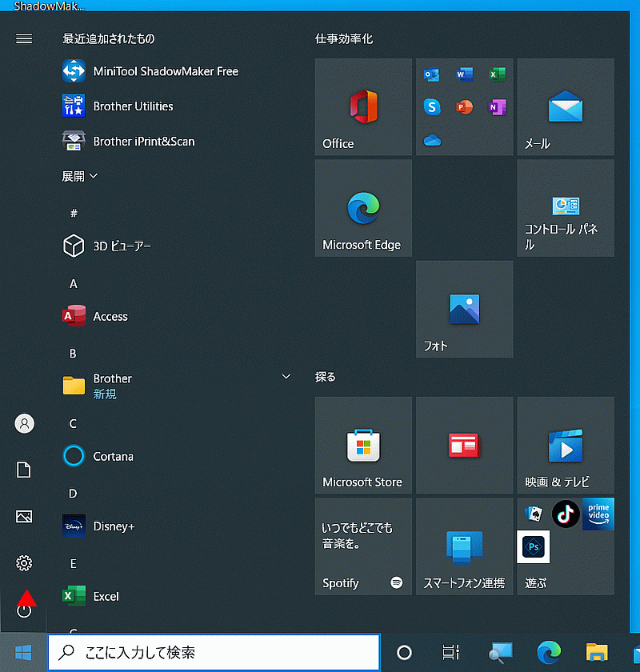The height and width of the screenshot is (672, 640).
Task: Open the Documents sidebar shortcut
Action: [x=23, y=470]
